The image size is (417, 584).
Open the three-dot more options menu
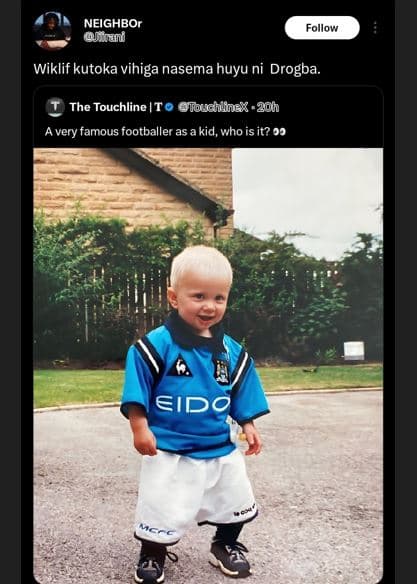[x=375, y=28]
